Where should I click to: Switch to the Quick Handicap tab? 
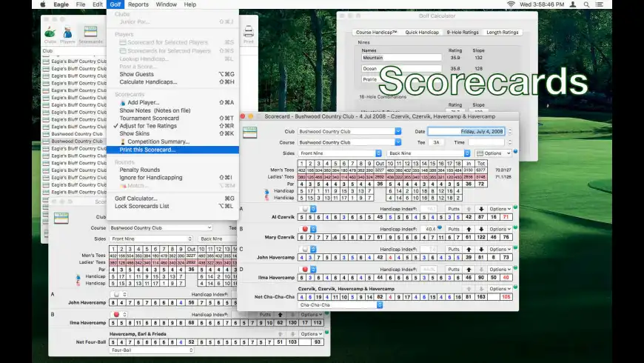click(422, 32)
